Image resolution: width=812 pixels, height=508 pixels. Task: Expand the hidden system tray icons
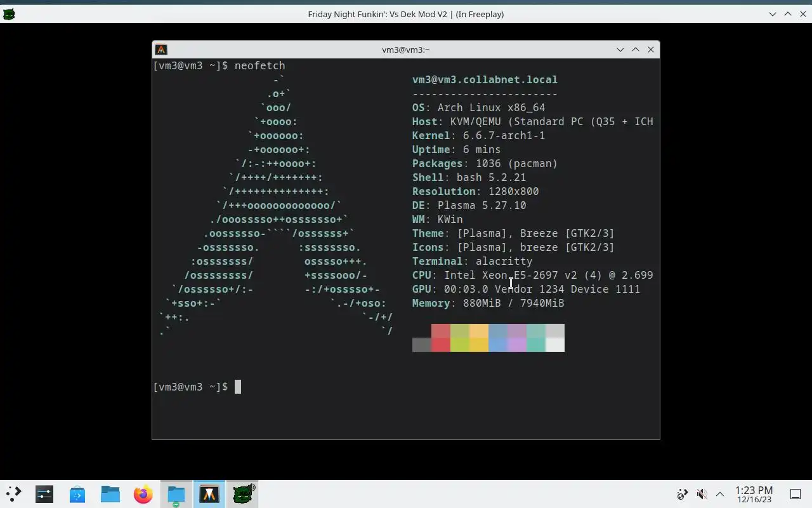coord(720,494)
